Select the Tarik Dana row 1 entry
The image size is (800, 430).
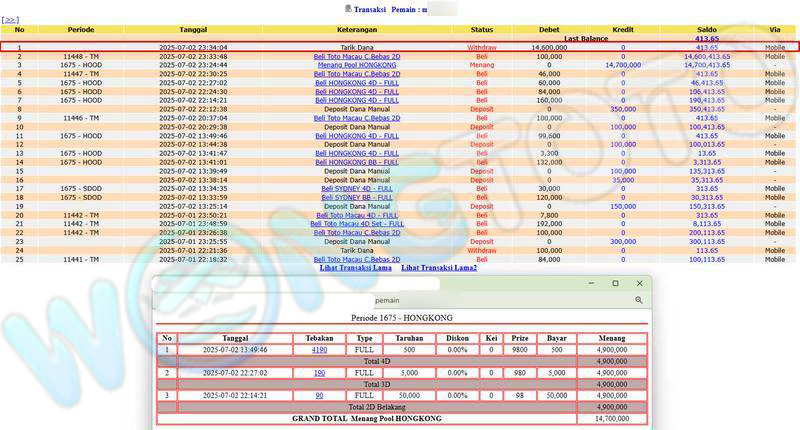357,47
